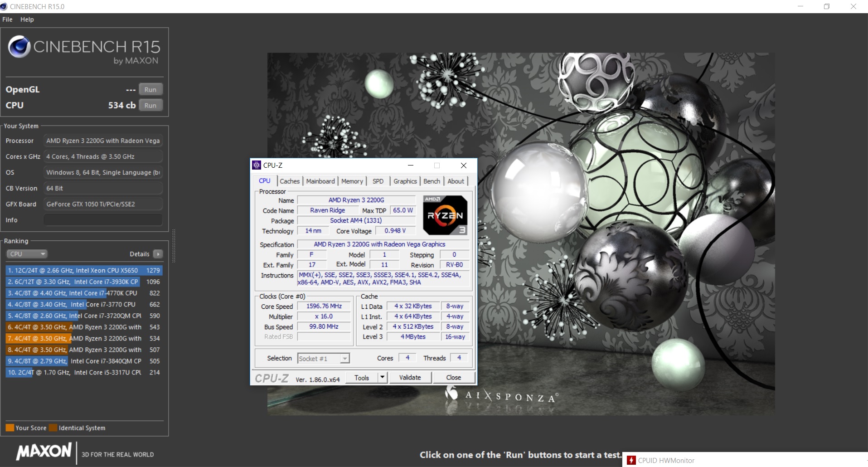Click the MAXON logo at bottom
This screenshot has height=467, width=868.
pyautogui.click(x=44, y=452)
